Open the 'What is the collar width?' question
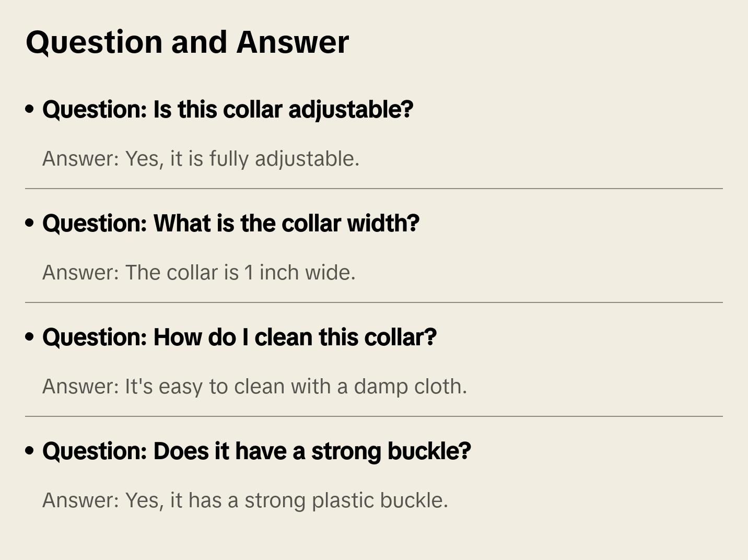Viewport: 748px width, 560px height. (231, 224)
